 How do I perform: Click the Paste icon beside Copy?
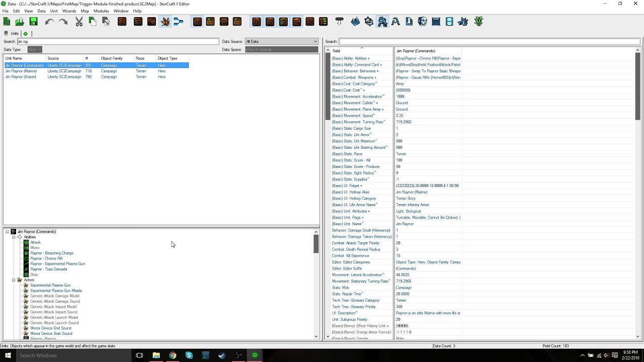[x=106, y=22]
